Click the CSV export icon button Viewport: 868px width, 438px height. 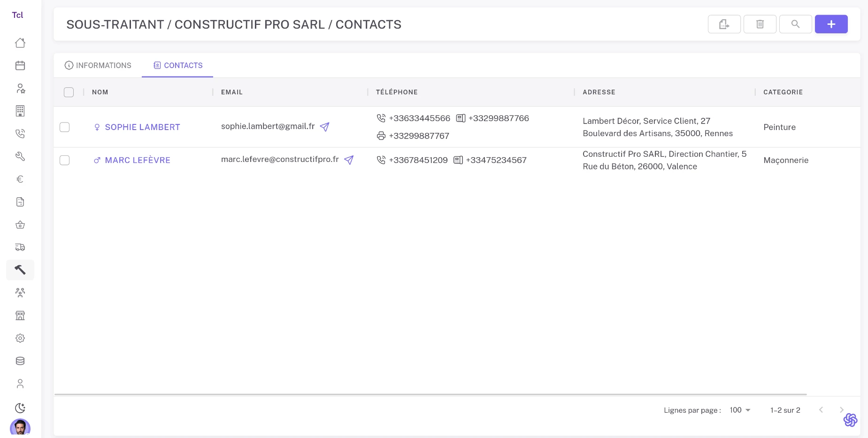[x=724, y=24]
